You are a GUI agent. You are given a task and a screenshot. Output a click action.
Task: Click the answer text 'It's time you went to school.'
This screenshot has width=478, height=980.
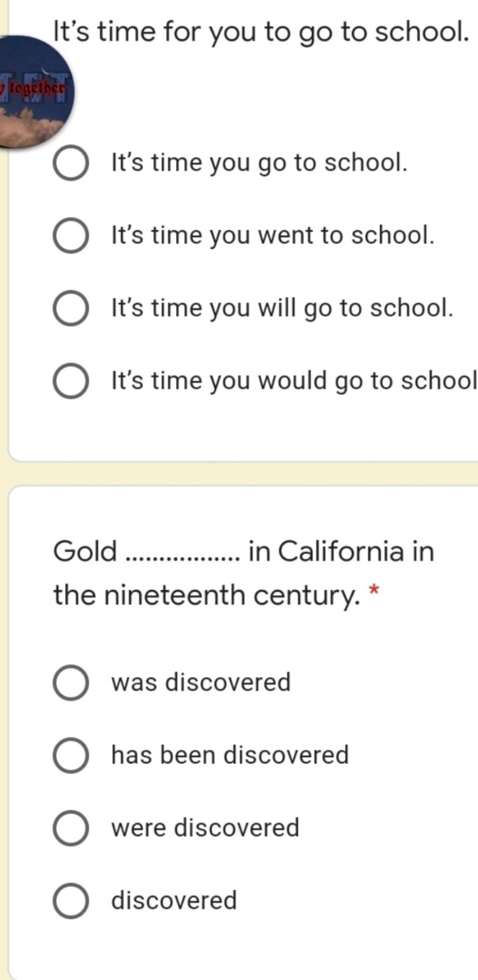(x=273, y=235)
